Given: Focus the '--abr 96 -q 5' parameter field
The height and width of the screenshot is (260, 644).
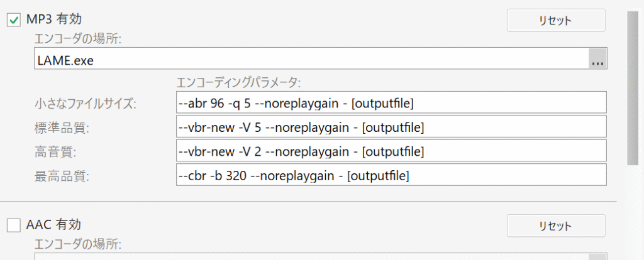Looking at the screenshot, I should click(x=391, y=103).
